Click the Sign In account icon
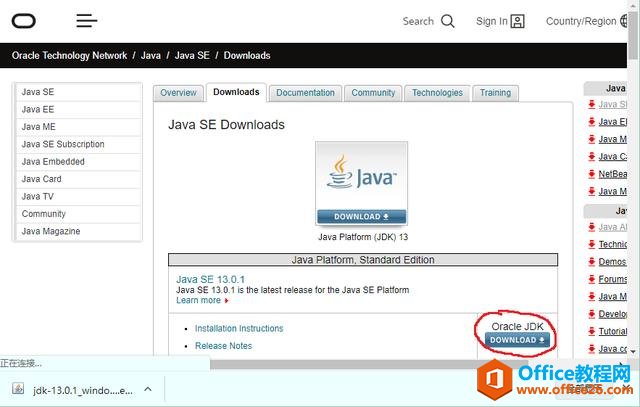 point(518,21)
